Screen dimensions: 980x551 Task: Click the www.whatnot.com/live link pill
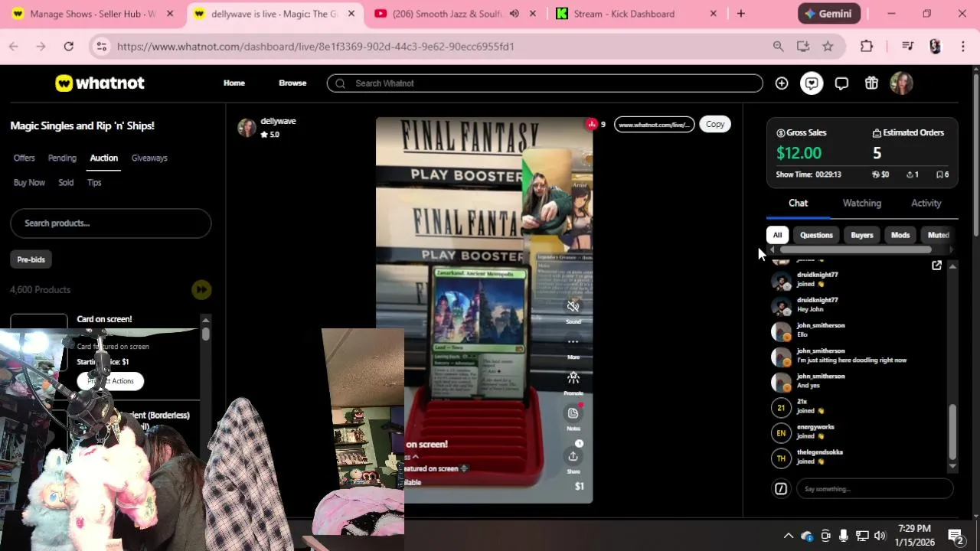coord(654,124)
